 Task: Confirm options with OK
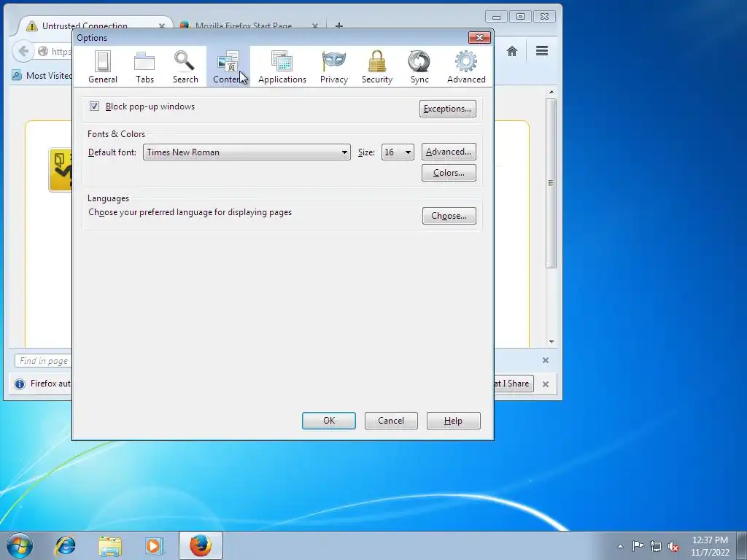pyautogui.click(x=329, y=421)
